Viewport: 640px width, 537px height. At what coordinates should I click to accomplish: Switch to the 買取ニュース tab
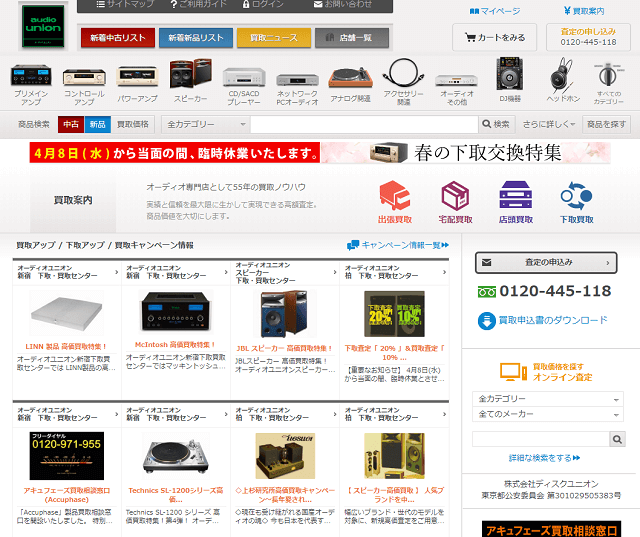(273, 38)
